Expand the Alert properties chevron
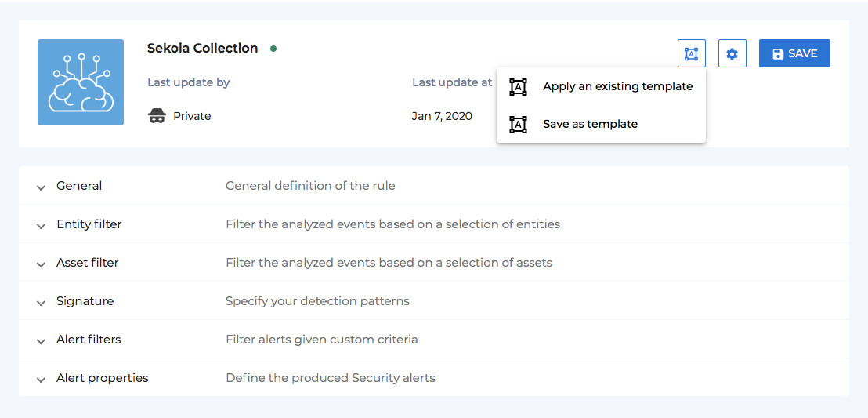This screenshot has width=868, height=418. click(41, 380)
